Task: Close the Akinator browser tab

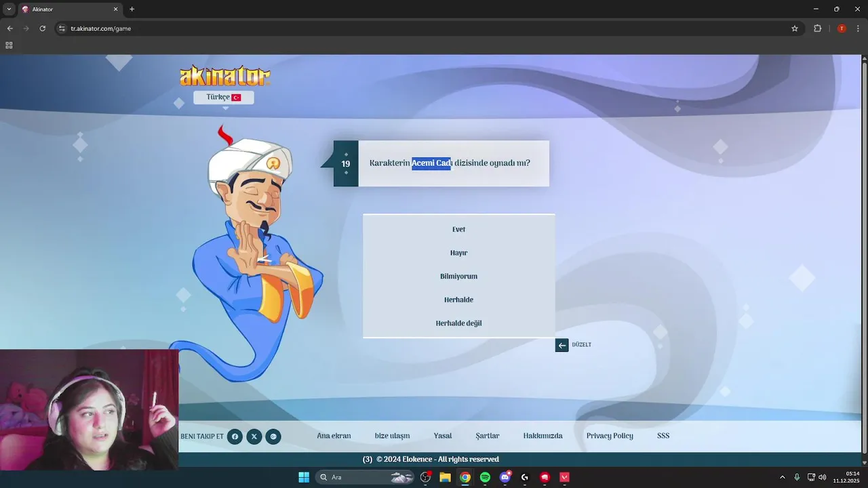Action: click(115, 9)
